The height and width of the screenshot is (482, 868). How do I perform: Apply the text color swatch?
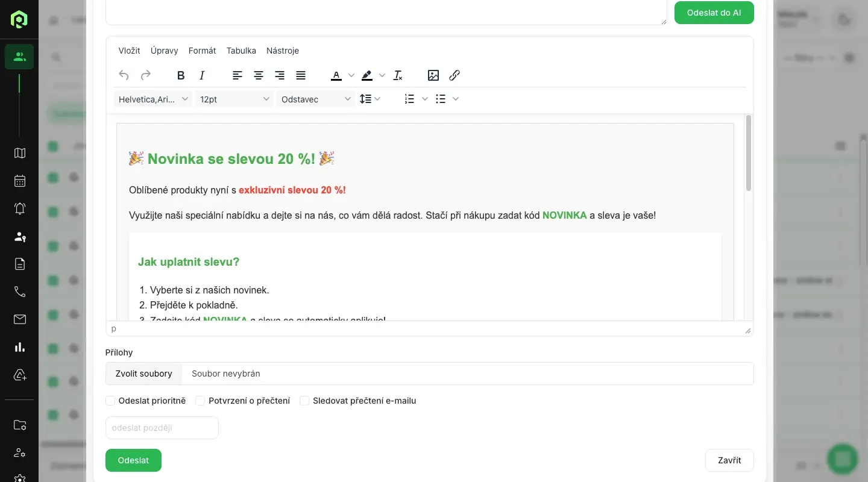click(336, 75)
